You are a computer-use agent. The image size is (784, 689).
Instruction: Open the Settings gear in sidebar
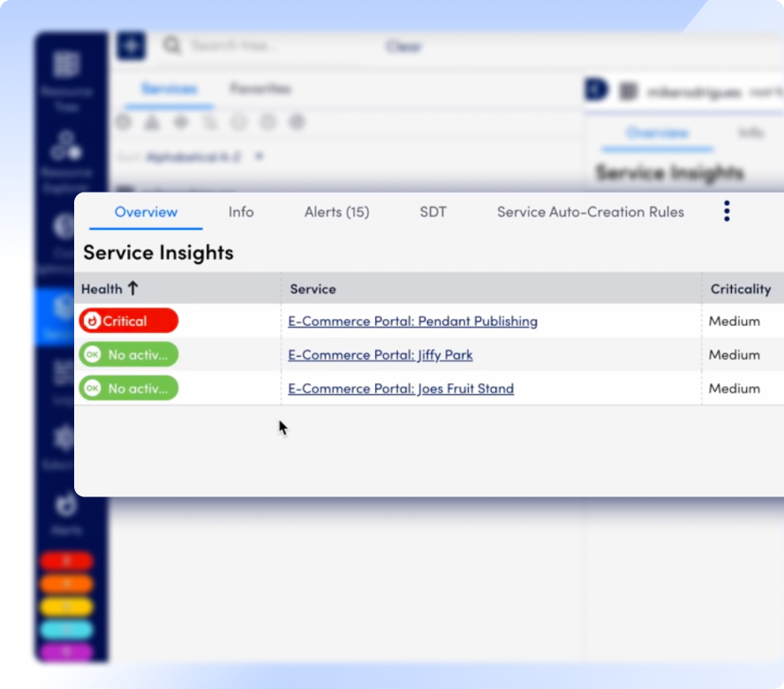click(65, 439)
